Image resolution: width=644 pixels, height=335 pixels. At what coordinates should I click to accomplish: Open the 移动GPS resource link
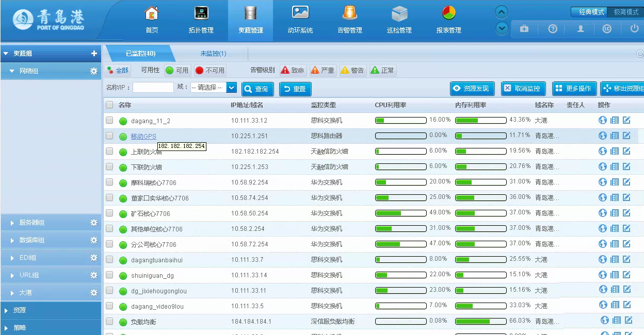[x=143, y=137]
